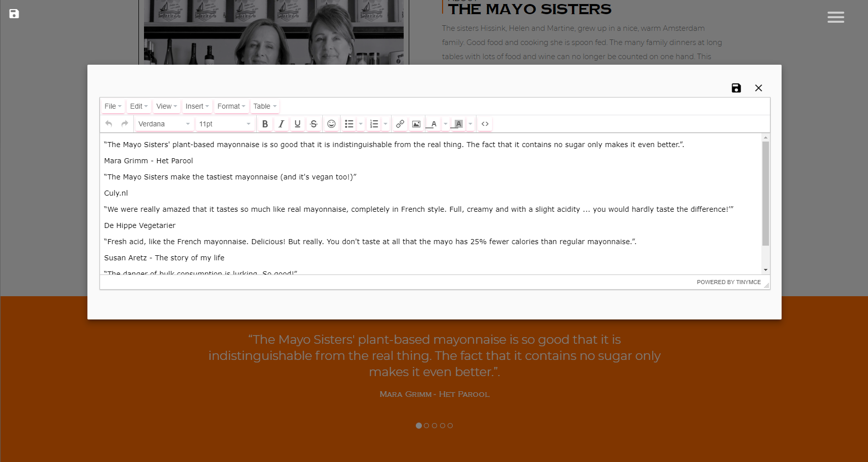Click the editor resize handle corner

pos(766,285)
